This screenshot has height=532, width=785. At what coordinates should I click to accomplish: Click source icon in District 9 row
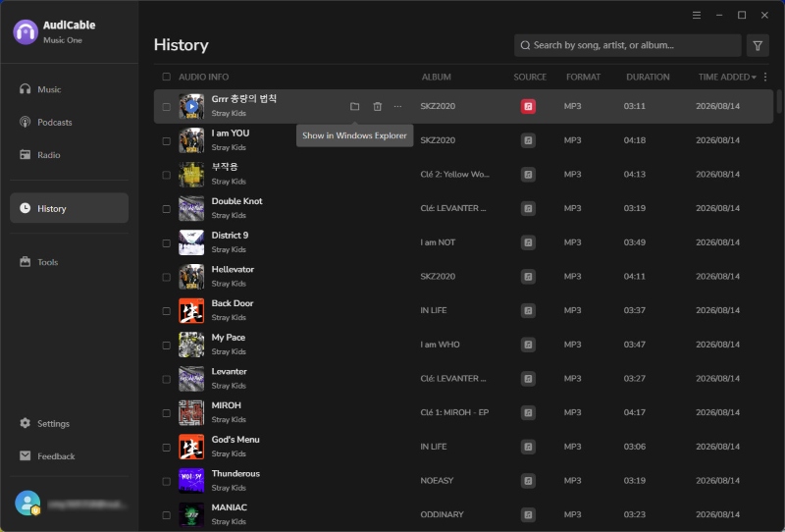(x=528, y=242)
